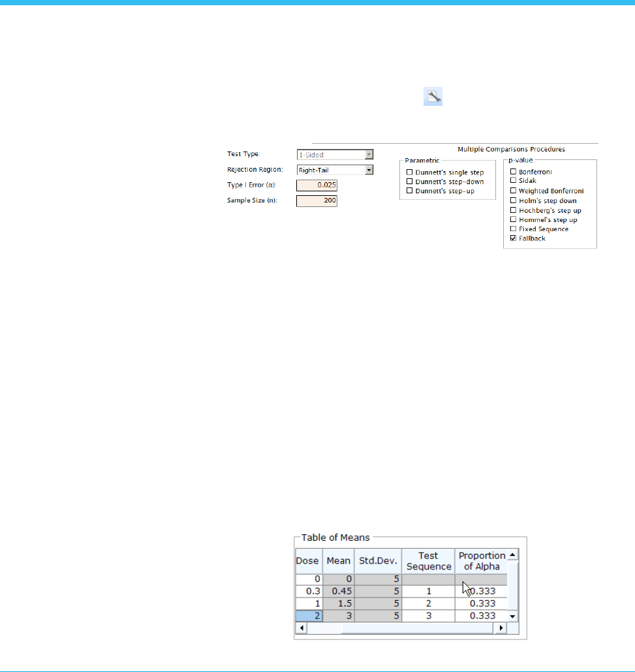The height and width of the screenshot is (672, 635).
Task: Select Test Sequence cell with value 1
Action: pyautogui.click(x=428, y=591)
